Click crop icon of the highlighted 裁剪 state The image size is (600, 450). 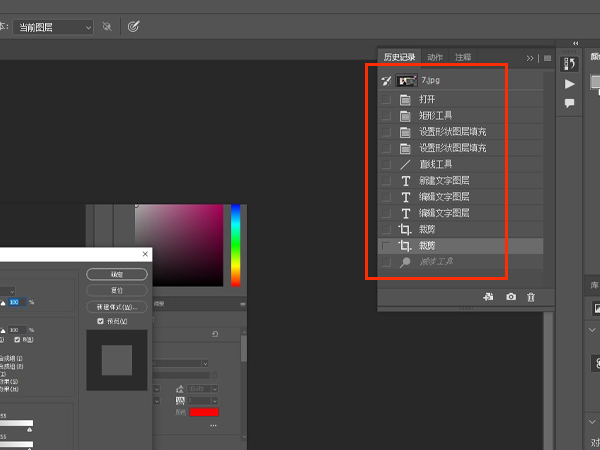405,246
